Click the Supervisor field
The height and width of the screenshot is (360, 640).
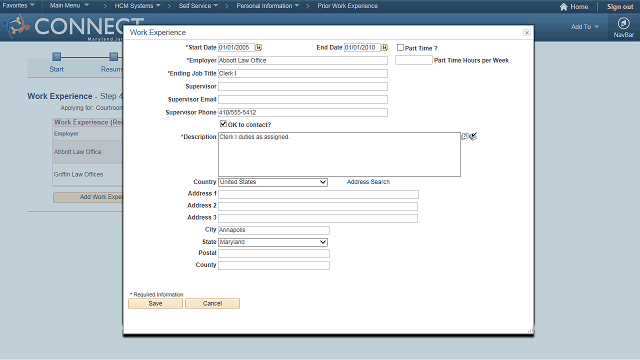pyautogui.click(x=303, y=87)
